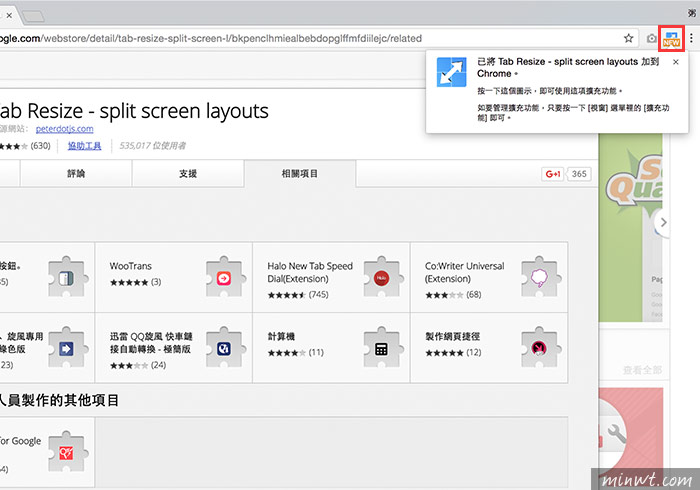Screen dimensions: 700x490
Task: Click the blue-arrow puzzle icon in the 綠色版 card
Action: point(67,348)
